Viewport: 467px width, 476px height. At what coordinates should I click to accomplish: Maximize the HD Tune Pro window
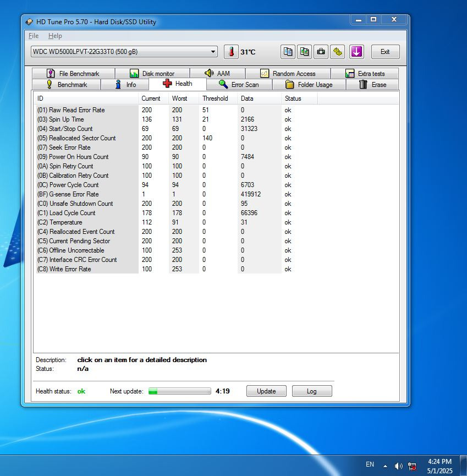[x=373, y=20]
